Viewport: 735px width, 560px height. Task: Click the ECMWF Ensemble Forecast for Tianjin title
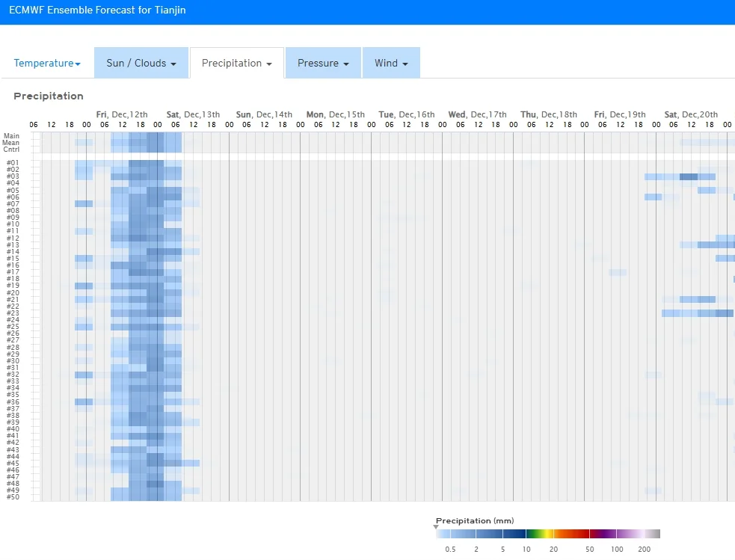[x=97, y=10]
